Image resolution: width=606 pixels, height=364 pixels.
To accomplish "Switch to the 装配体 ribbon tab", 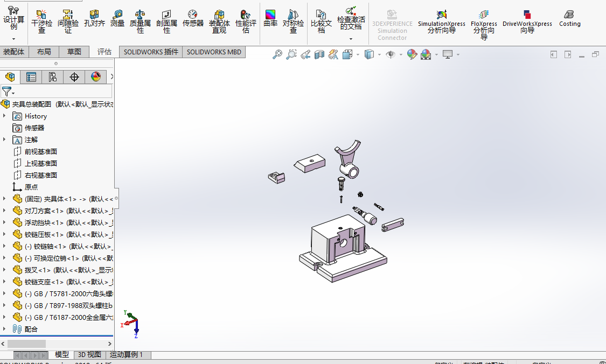I will pos(13,52).
